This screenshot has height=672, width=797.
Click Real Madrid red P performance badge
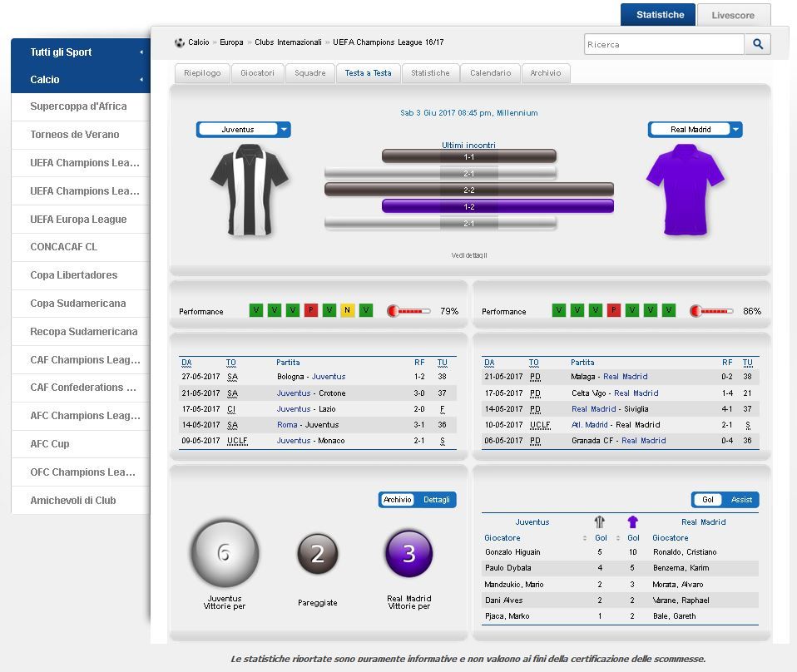[x=613, y=310]
